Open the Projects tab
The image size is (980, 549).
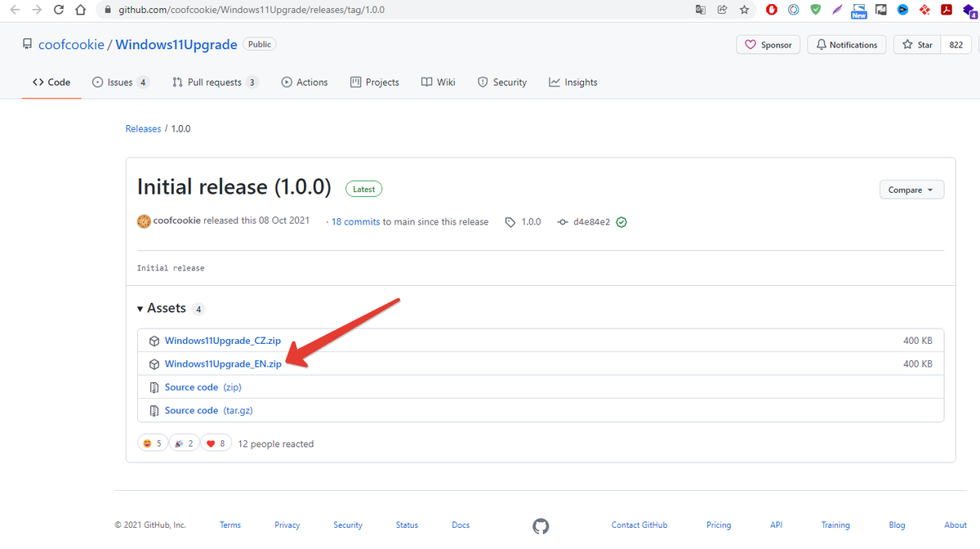(375, 83)
